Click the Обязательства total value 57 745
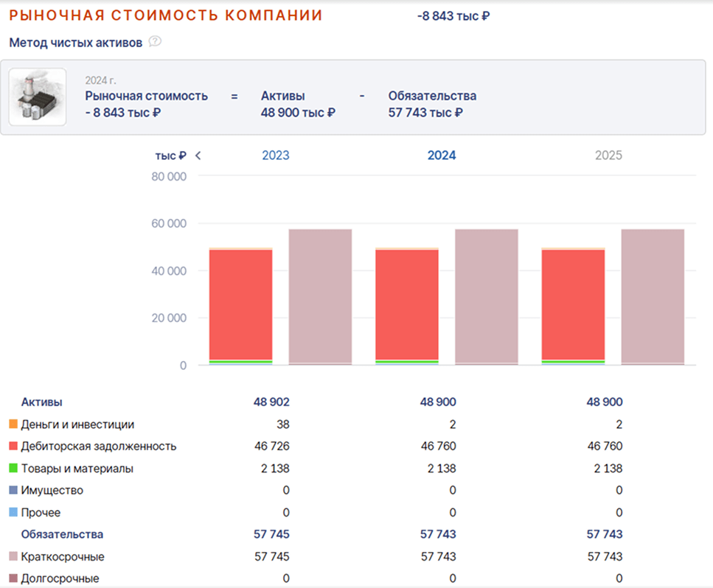The height and width of the screenshot is (588, 713). pos(271,534)
